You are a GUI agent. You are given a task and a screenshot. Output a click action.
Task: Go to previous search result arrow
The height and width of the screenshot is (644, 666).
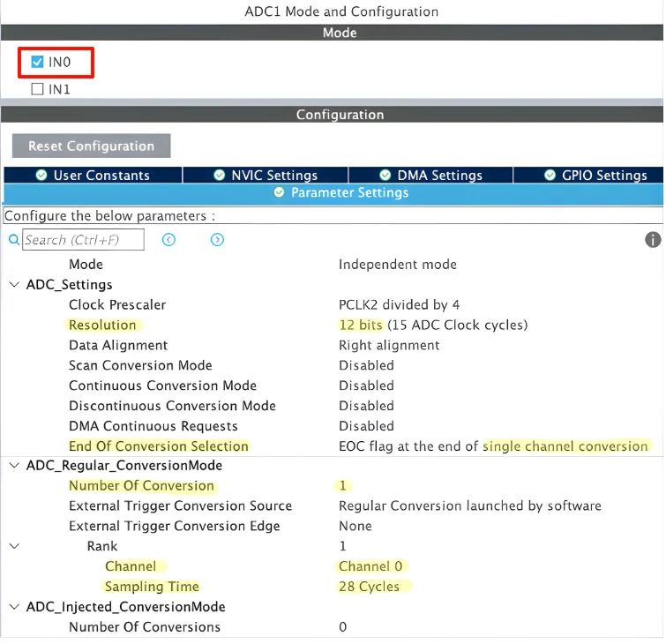(x=169, y=240)
